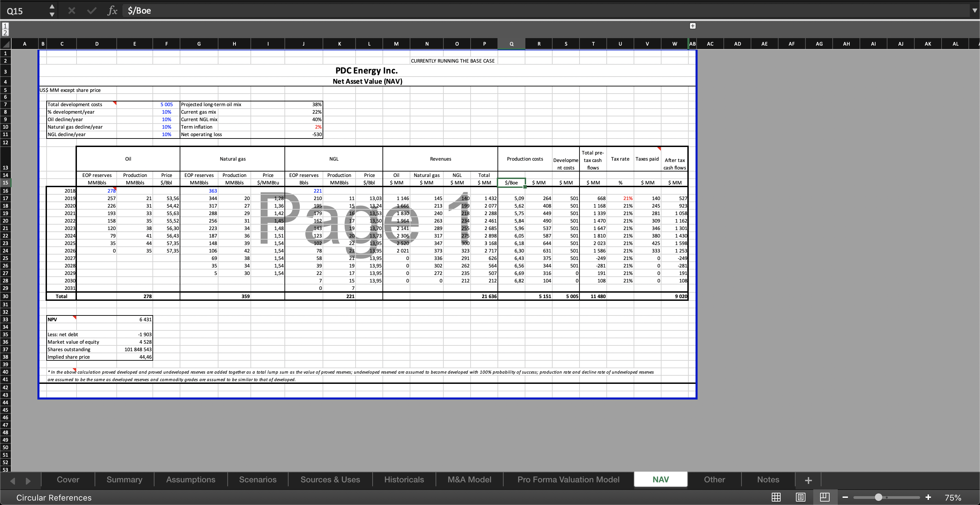The width and height of the screenshot is (980, 505).
Task: Click the confirm checkmark in formula bar
Action: coord(92,11)
